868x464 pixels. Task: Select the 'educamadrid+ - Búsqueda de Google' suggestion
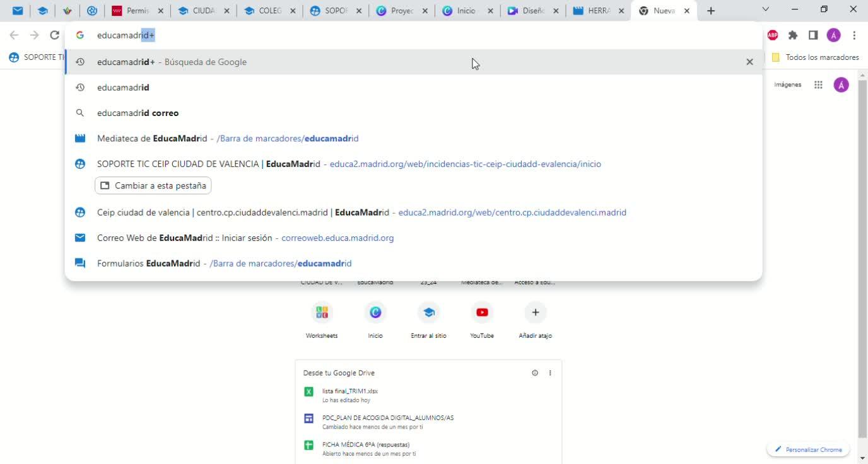(x=413, y=62)
